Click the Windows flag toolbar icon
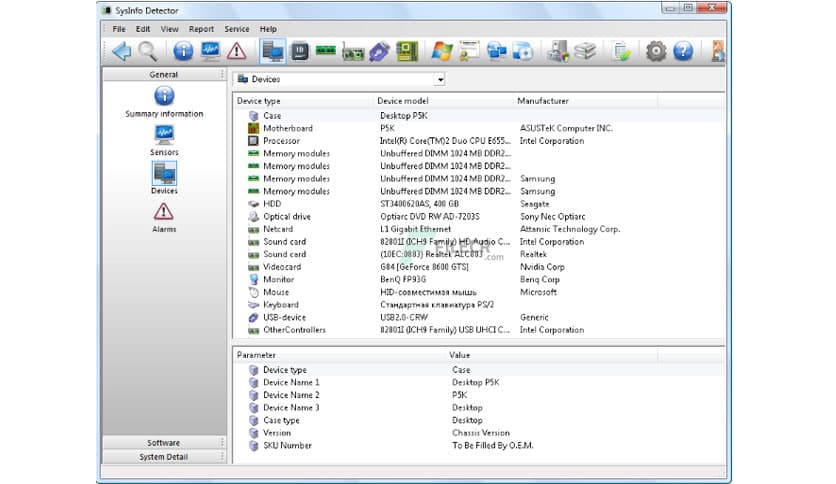Viewport: 836px width, 484px height. 442,51
